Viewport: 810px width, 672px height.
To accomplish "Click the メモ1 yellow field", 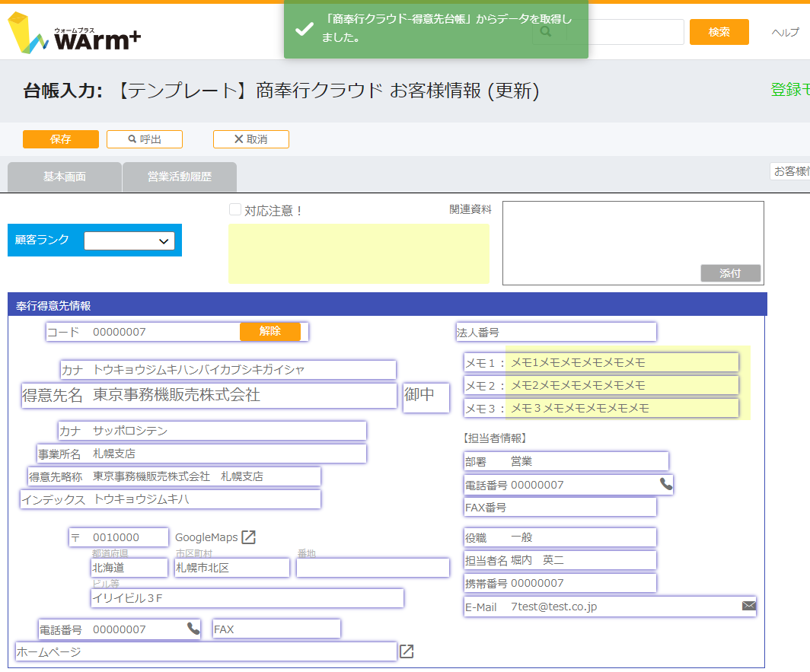I will pos(601,362).
